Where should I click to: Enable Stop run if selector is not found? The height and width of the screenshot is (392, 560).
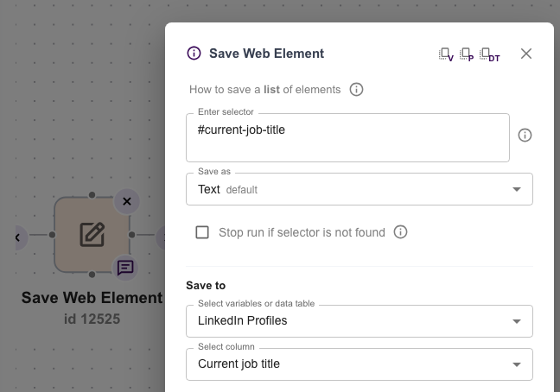pyautogui.click(x=202, y=232)
